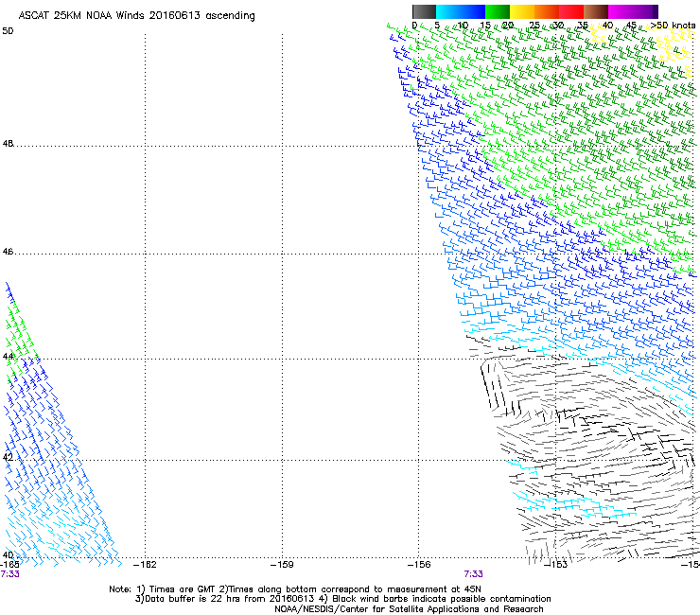700x615 pixels.
Task: Click the green 15-20 knots color band
Action: (498, 11)
